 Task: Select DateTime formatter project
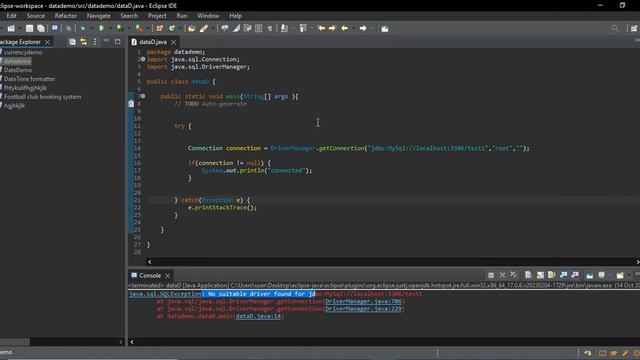(x=29, y=79)
